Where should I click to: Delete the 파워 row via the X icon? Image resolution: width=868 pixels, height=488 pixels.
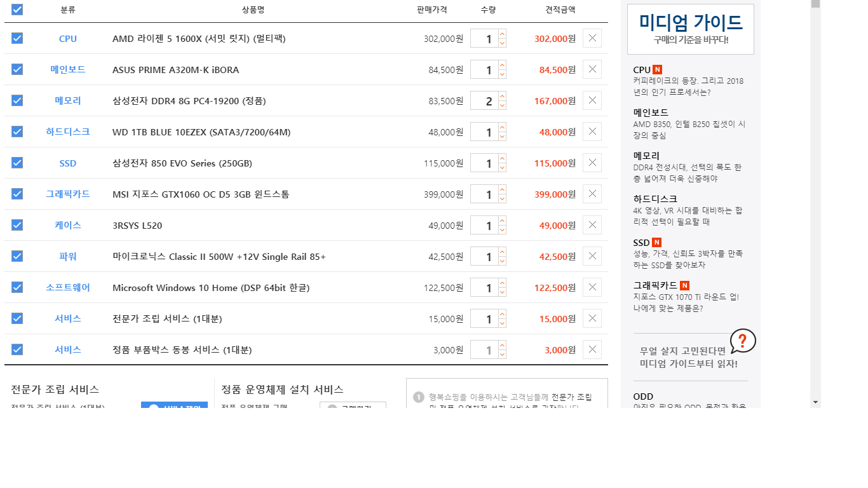[x=592, y=256]
